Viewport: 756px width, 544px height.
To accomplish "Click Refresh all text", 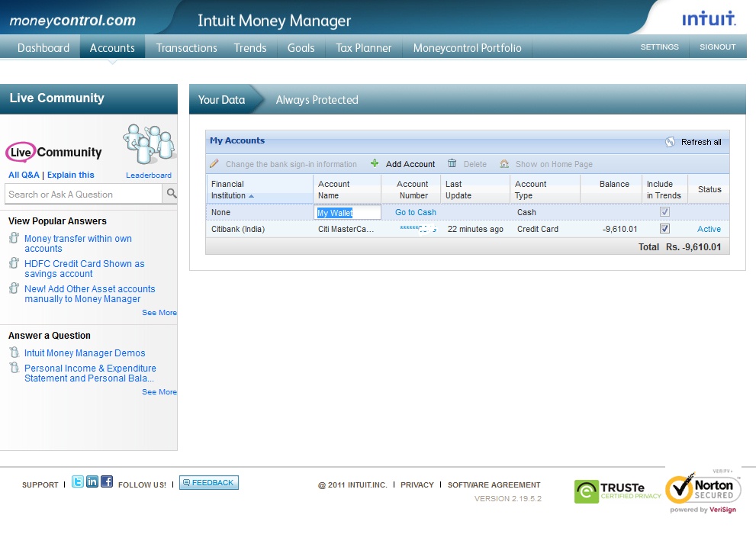I will point(701,142).
